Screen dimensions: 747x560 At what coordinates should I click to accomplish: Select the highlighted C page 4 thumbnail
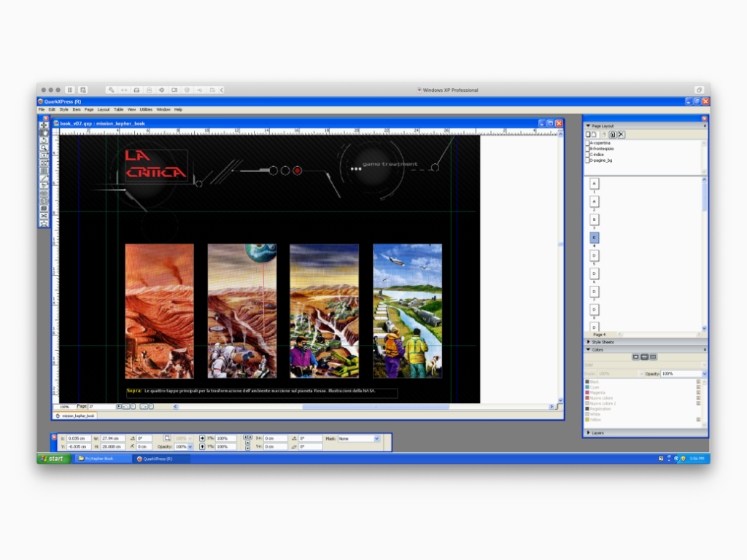click(x=594, y=238)
